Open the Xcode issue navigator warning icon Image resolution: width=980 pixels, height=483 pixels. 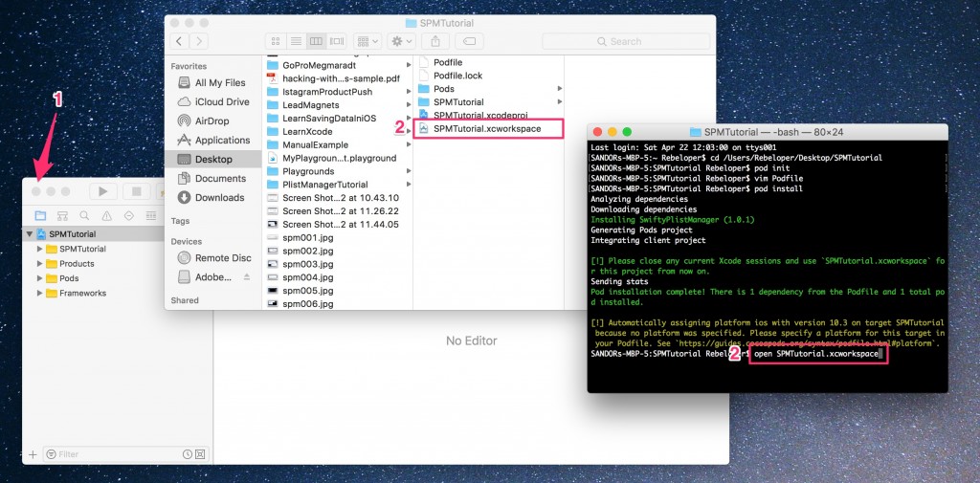point(107,215)
